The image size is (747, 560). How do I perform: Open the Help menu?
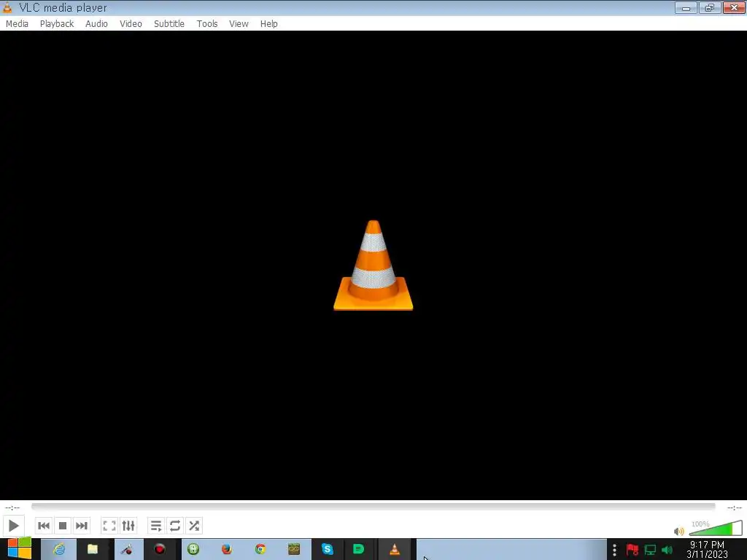tap(268, 24)
